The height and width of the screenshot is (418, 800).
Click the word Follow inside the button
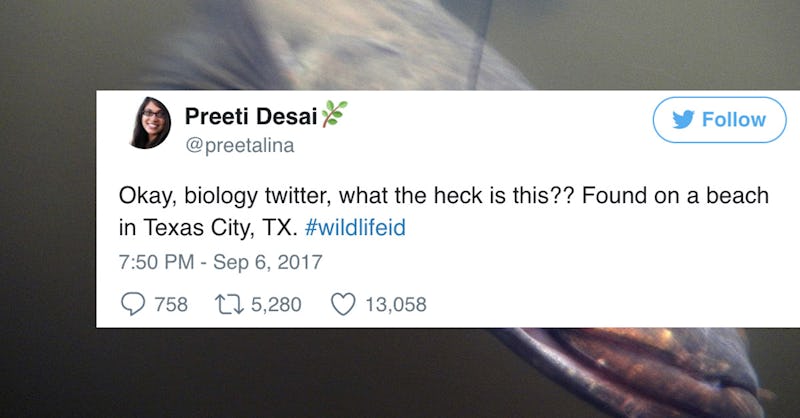(x=734, y=120)
